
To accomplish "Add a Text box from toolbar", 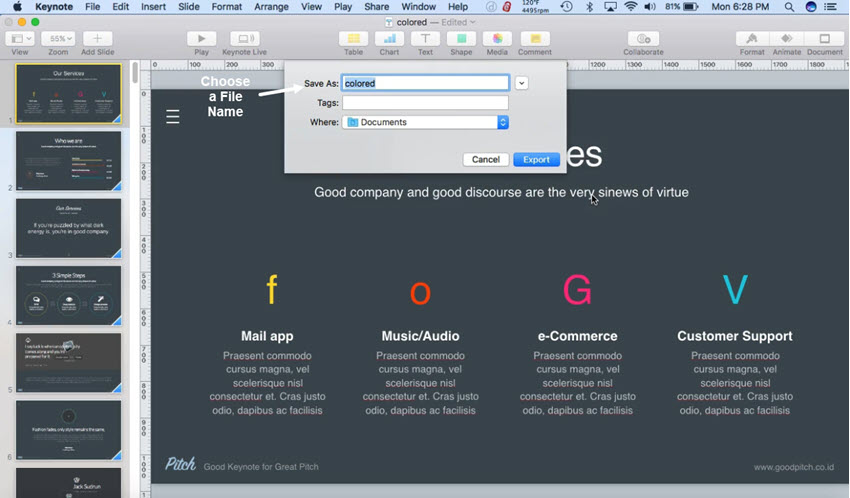I will pyautogui.click(x=425, y=38).
